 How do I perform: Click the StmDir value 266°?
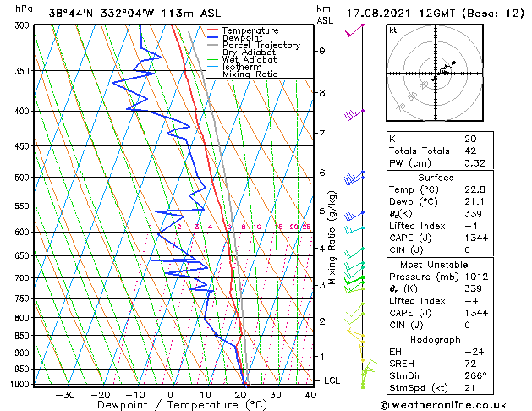pos(475,375)
